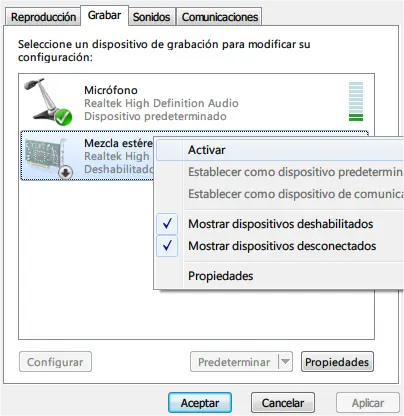Toggle Mostrar dispositivos deshabilitados
This screenshot has width=404, height=416.
point(280,224)
